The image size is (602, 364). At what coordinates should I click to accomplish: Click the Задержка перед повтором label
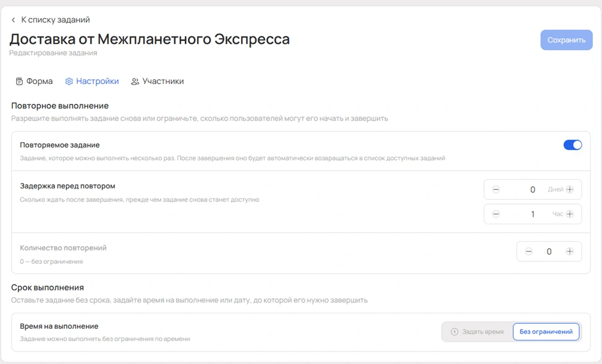67,186
